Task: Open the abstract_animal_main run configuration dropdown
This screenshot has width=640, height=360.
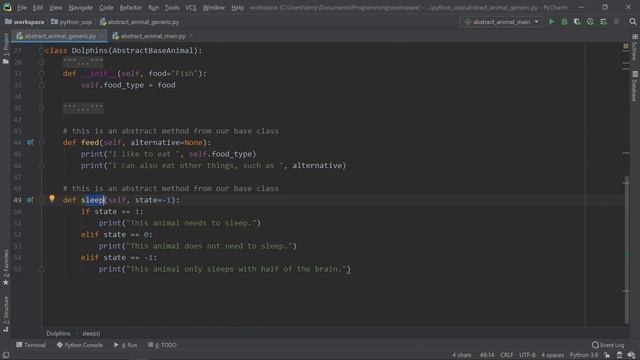Action: pyautogui.click(x=502, y=22)
